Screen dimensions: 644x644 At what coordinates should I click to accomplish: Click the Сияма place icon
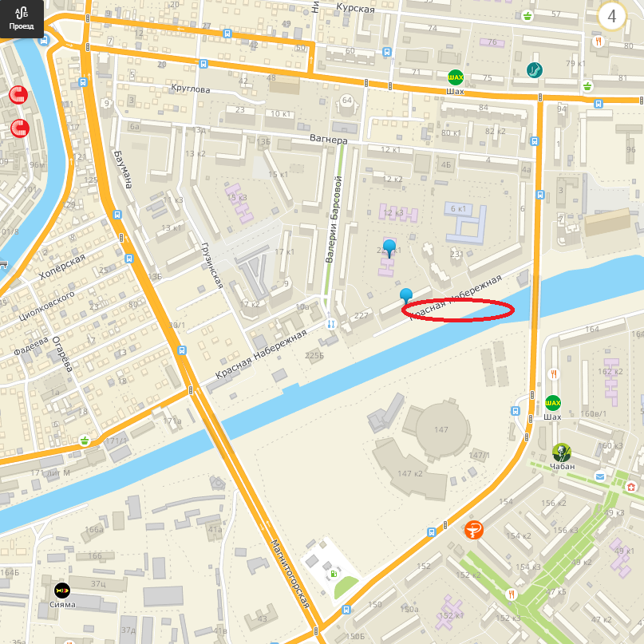click(x=62, y=591)
